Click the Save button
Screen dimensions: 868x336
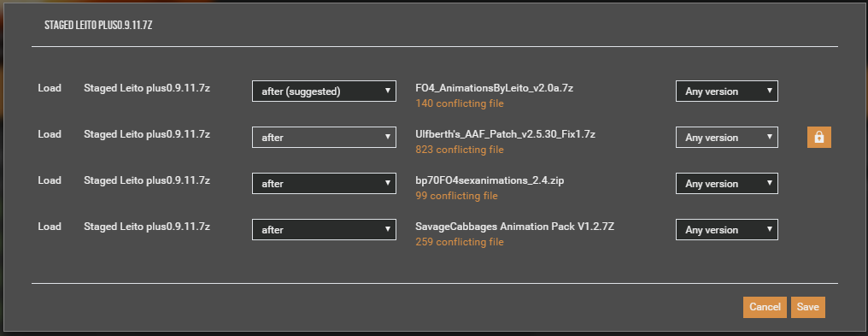(808, 307)
